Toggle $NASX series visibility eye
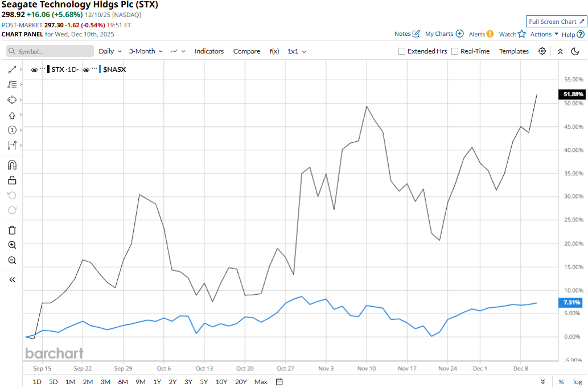This screenshot has width=588, height=387. 86,70
